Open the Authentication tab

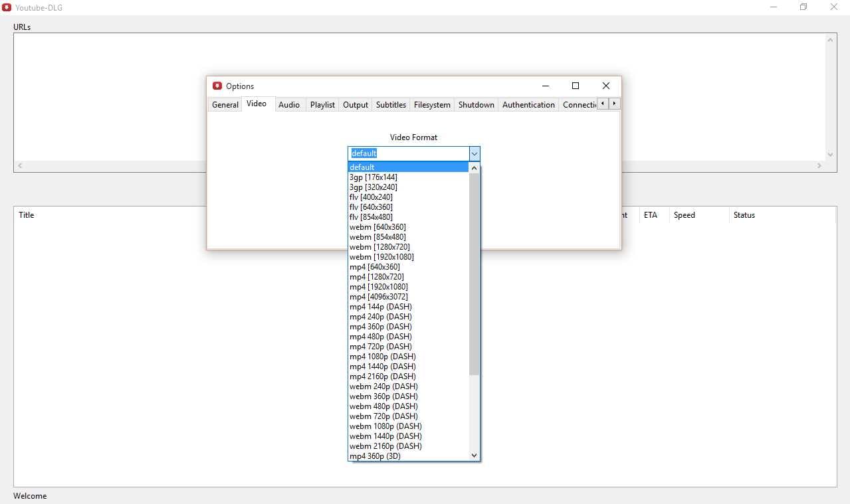tap(528, 104)
